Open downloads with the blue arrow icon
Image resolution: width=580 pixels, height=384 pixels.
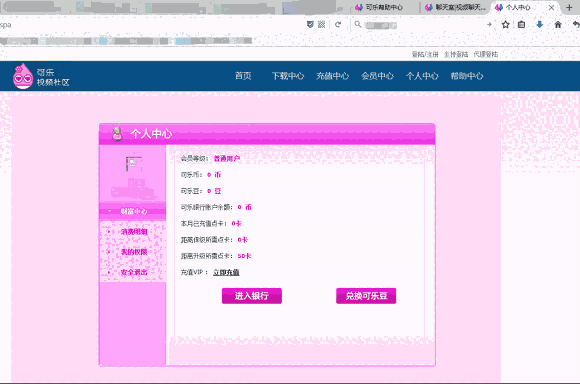540,24
